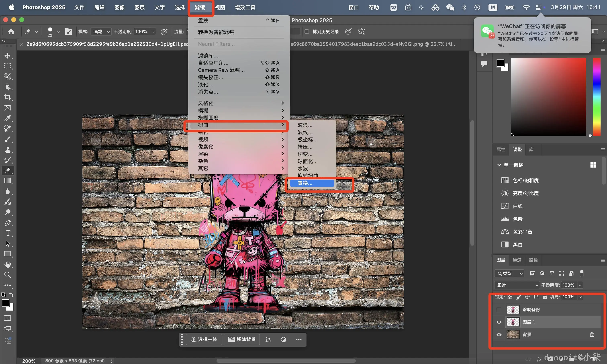Click the 选择主体 button
This screenshot has width=607, height=364.
pyautogui.click(x=204, y=339)
